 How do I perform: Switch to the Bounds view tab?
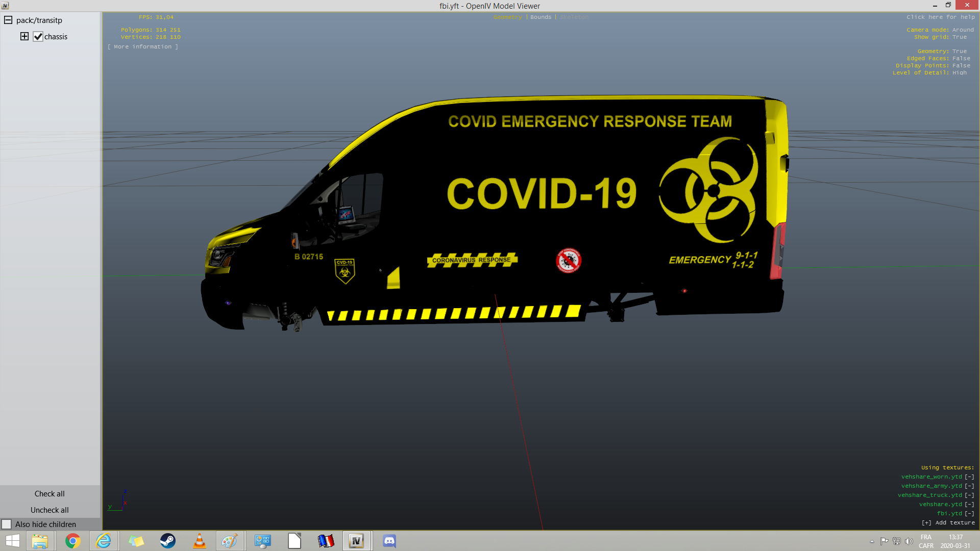(541, 17)
